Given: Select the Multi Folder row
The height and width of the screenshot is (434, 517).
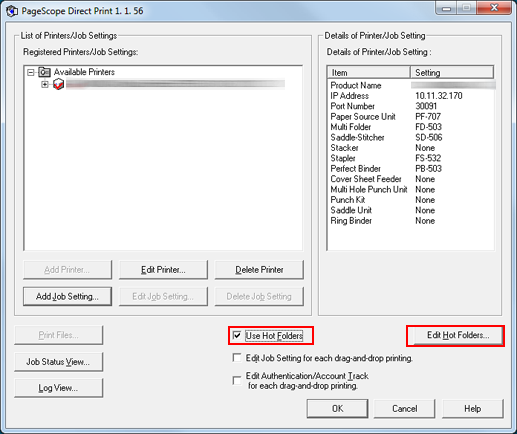Looking at the screenshot, I should (x=411, y=127).
